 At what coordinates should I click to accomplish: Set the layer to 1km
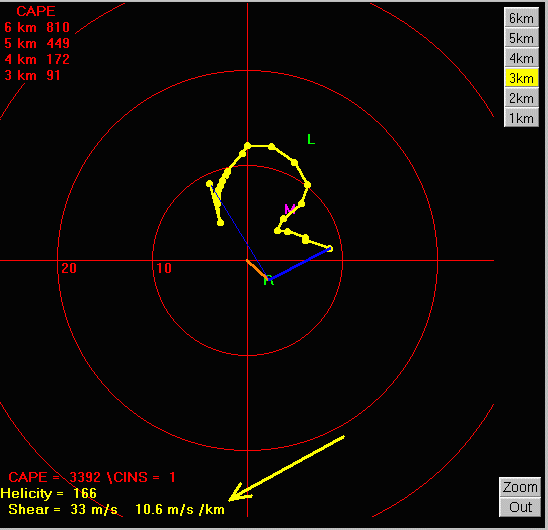coord(521,118)
